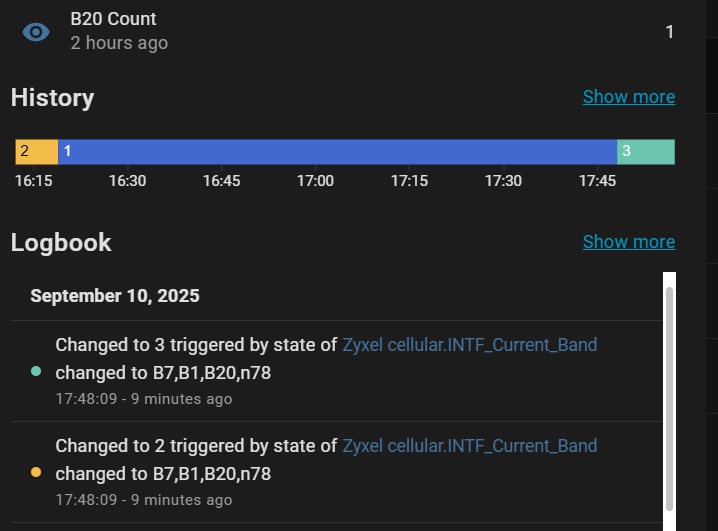The image size is (718, 531).
Task: Open "Show more" next to Logbook
Action: coord(628,242)
